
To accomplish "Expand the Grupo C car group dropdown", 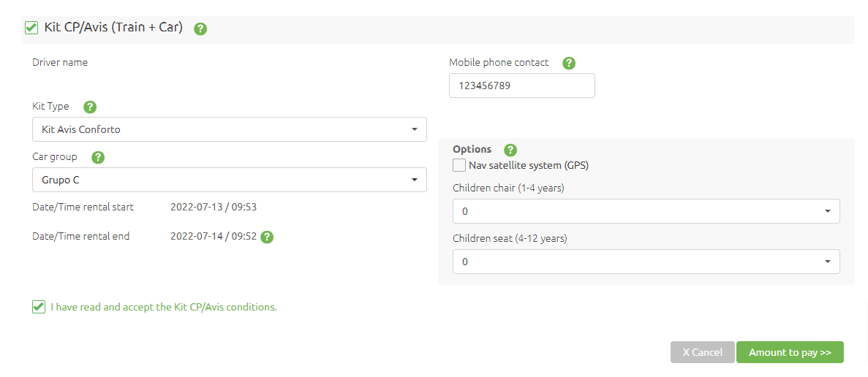I will click(x=230, y=180).
